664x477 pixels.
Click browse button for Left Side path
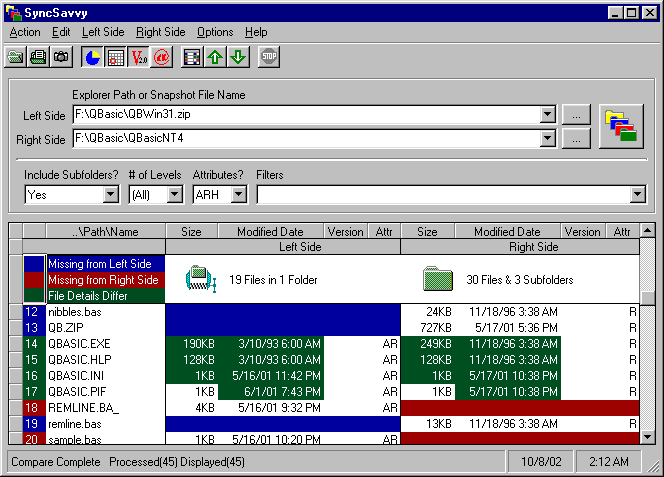pyautogui.click(x=576, y=114)
